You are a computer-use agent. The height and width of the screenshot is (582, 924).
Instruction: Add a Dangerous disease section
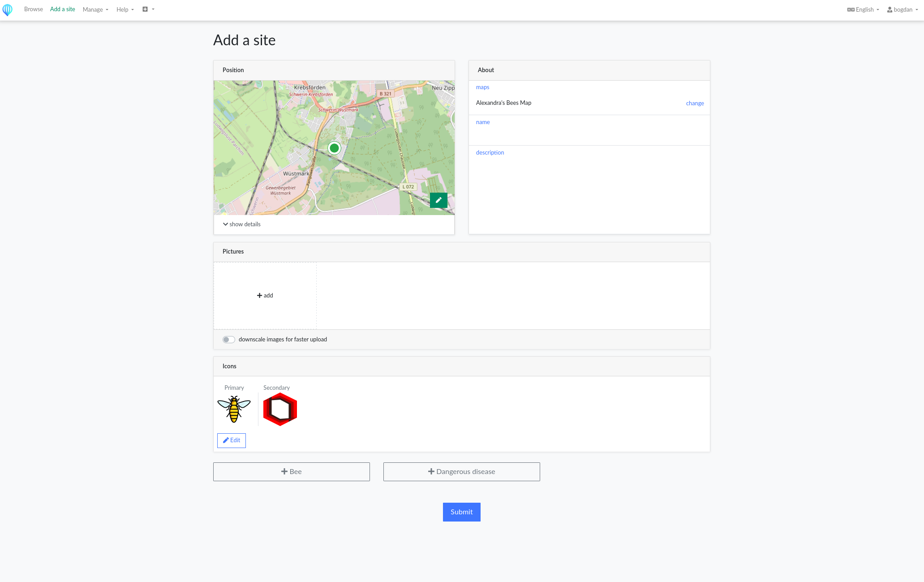[462, 472]
